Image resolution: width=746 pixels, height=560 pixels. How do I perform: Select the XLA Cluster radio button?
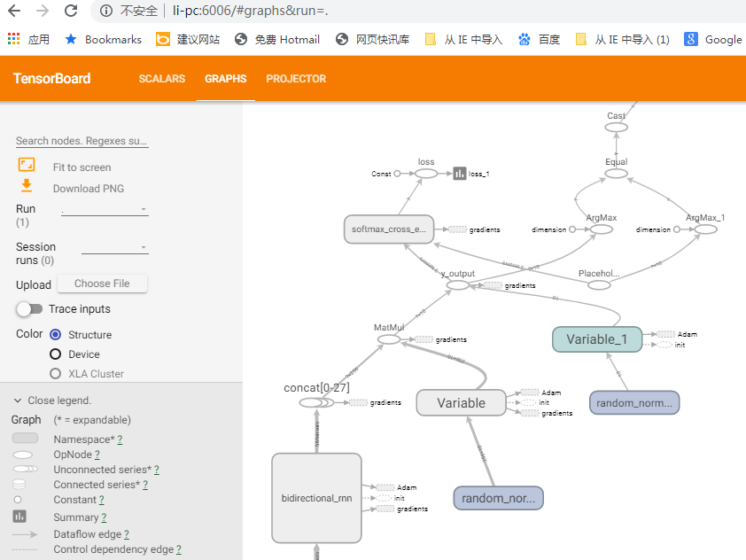pos(57,373)
